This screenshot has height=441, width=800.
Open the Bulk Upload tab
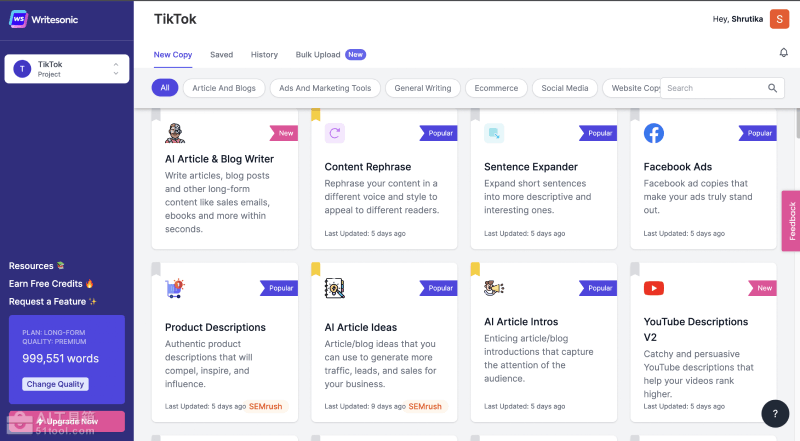tap(318, 54)
